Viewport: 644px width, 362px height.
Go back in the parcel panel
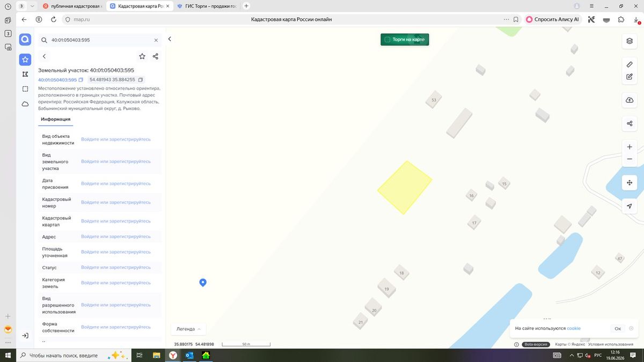pos(44,56)
